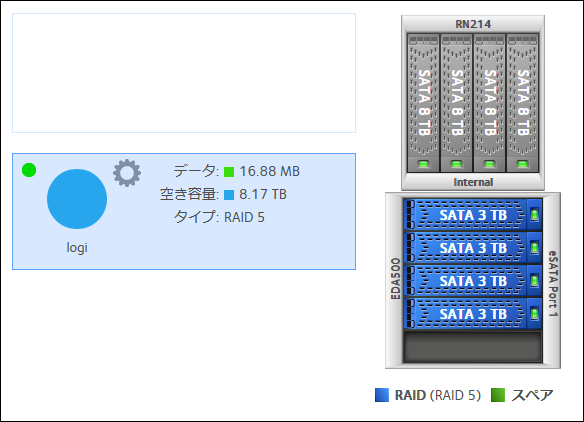Click the green スペア legend swatch
This screenshot has height=422, width=584.
click(x=498, y=395)
